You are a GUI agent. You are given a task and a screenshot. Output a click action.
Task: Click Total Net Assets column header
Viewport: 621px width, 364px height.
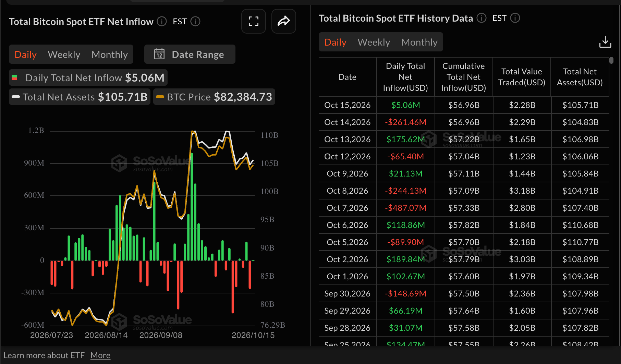coord(580,77)
